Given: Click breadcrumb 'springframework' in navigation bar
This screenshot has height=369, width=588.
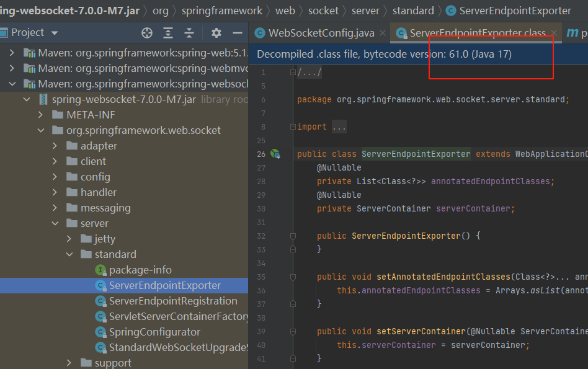Looking at the screenshot, I should pos(222,11).
